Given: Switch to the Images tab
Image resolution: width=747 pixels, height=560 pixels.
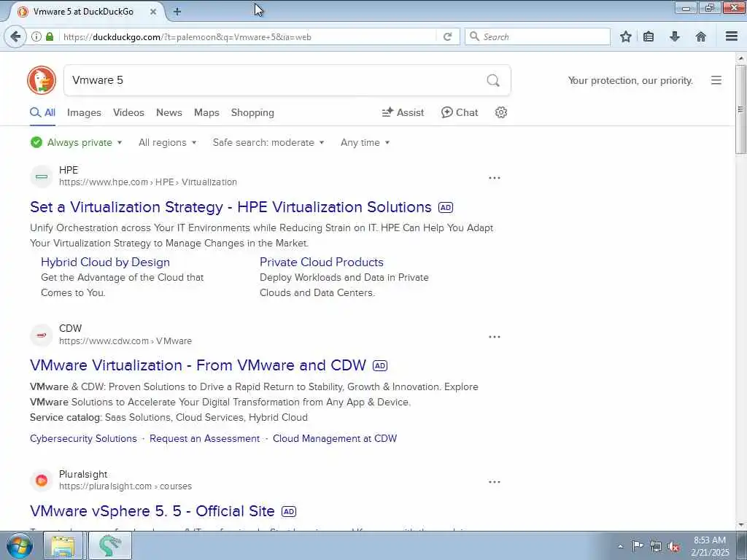Looking at the screenshot, I should pos(84,112).
